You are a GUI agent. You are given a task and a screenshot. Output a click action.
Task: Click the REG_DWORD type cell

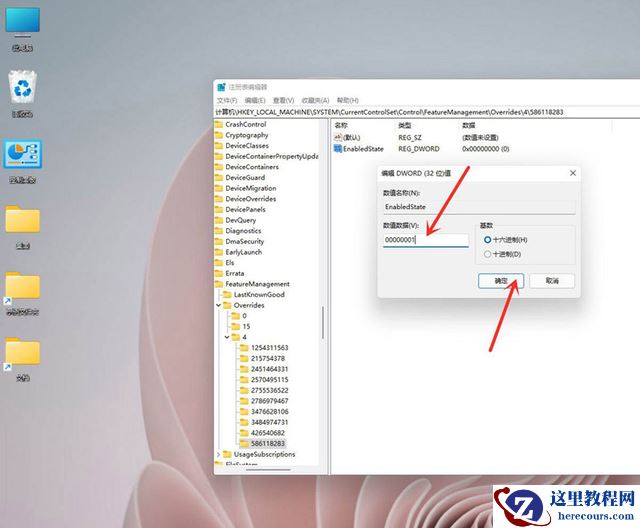tap(419, 149)
